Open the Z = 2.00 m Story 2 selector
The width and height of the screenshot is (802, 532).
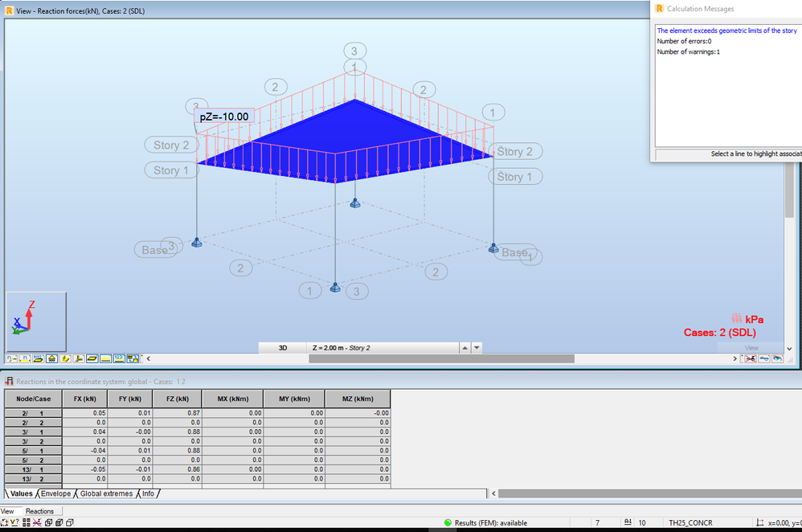[x=383, y=348]
